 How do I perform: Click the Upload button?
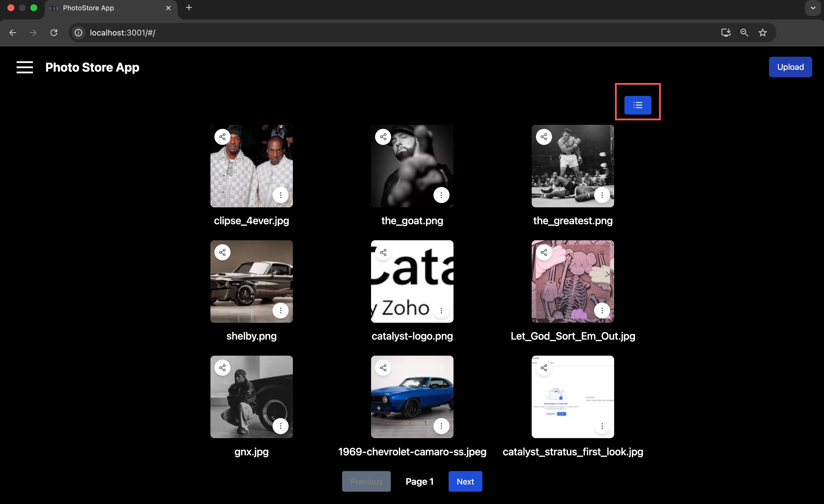coord(790,67)
